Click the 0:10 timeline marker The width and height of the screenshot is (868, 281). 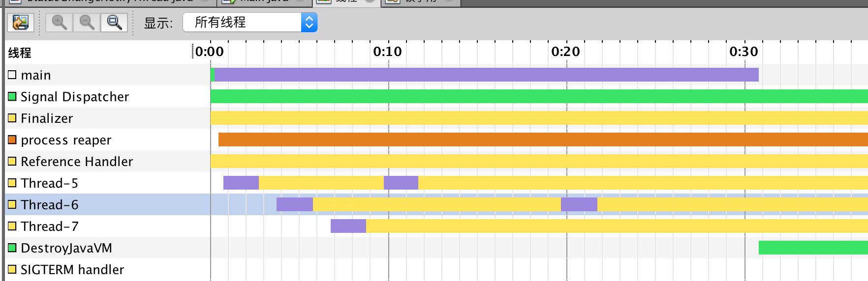click(x=387, y=52)
